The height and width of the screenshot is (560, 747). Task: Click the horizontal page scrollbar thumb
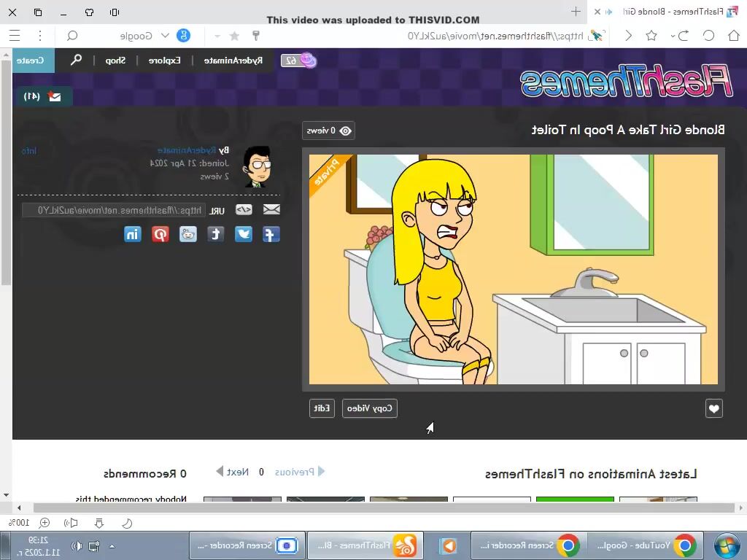384,508
